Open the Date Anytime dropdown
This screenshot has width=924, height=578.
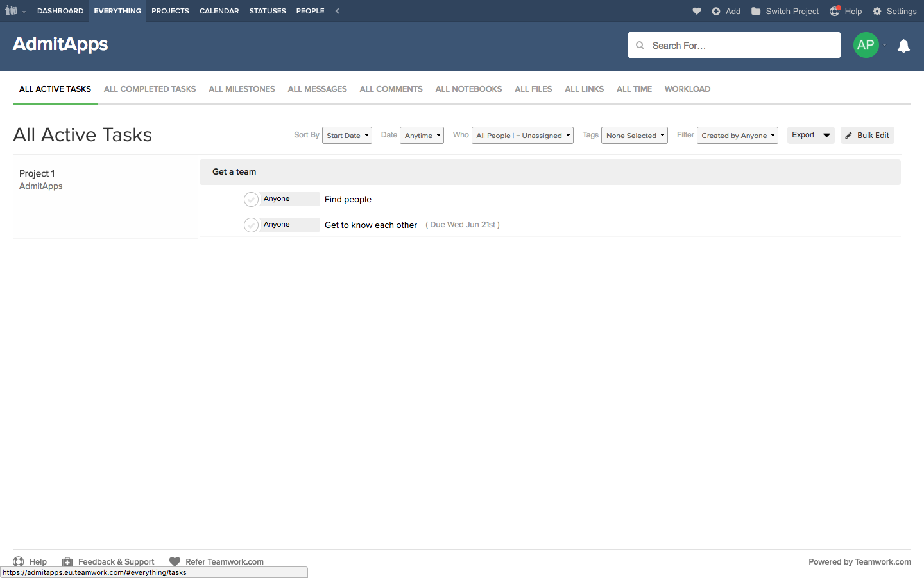pos(422,136)
